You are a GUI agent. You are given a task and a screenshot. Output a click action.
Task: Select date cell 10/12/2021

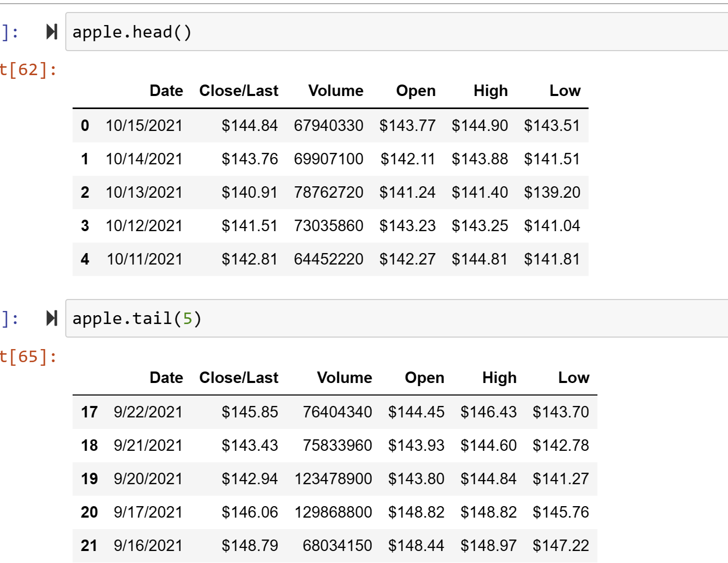[144, 226]
